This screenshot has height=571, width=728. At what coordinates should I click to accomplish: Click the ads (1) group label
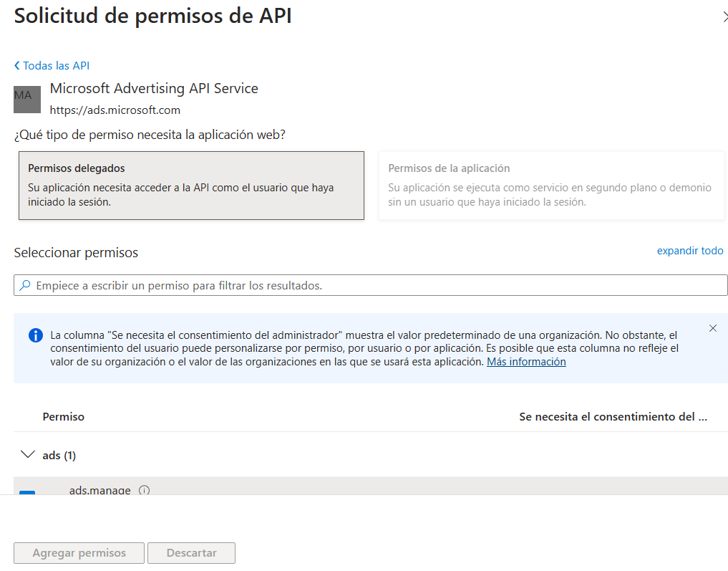59,456
